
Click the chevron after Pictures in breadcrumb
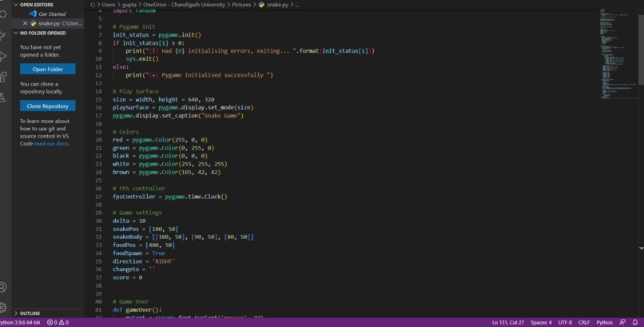255,5
